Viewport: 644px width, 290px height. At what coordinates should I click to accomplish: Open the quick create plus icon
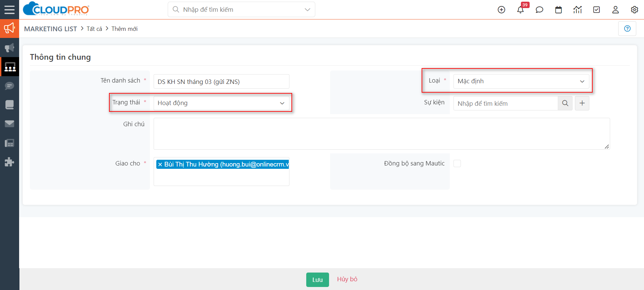tap(501, 10)
